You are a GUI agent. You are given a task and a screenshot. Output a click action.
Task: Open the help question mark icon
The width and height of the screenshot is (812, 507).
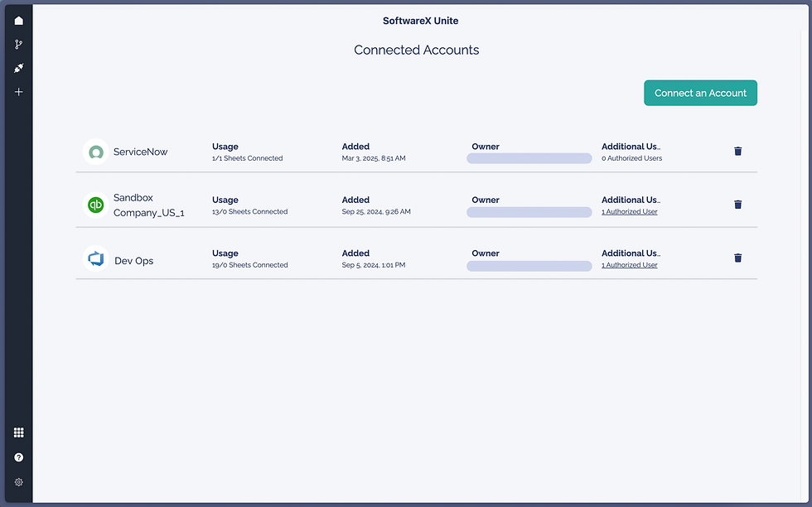click(x=18, y=457)
